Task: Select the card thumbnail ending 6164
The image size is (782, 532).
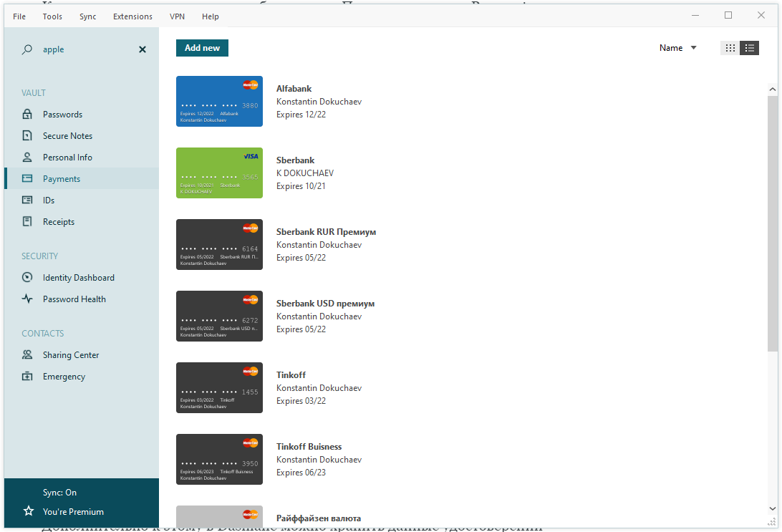Action: click(219, 244)
